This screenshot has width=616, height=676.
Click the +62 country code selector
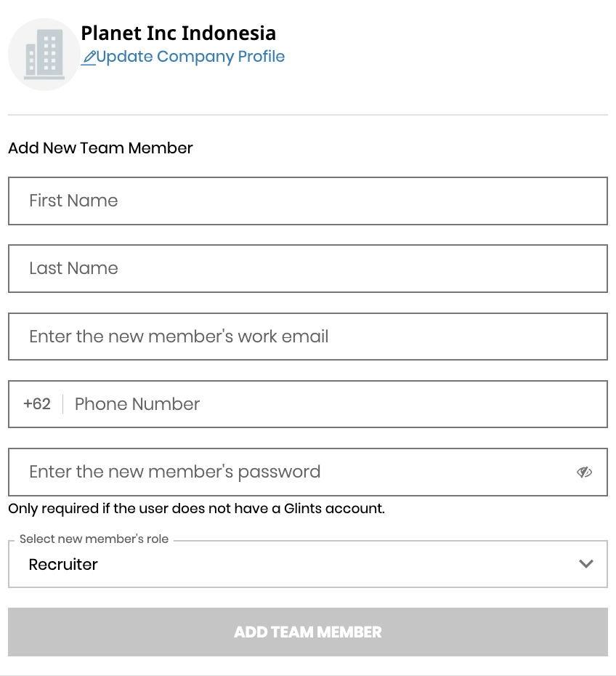[x=36, y=404]
